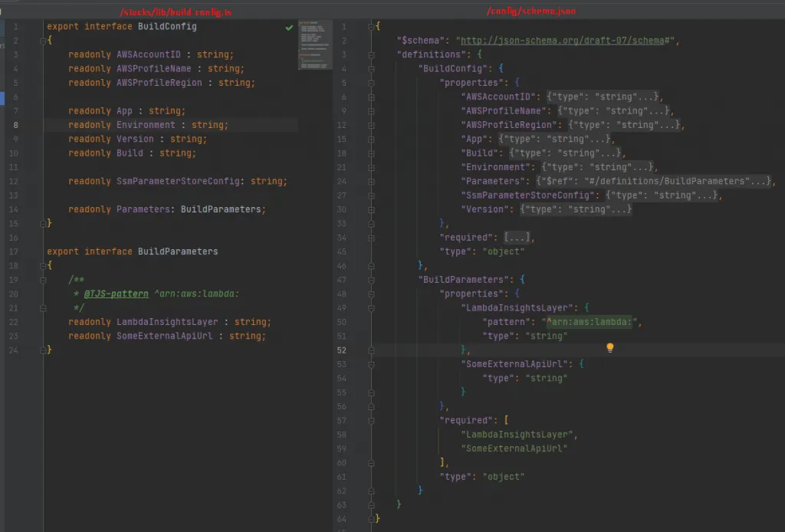Toggle fold on "BuildParameters" JSON definition

[x=373, y=280]
